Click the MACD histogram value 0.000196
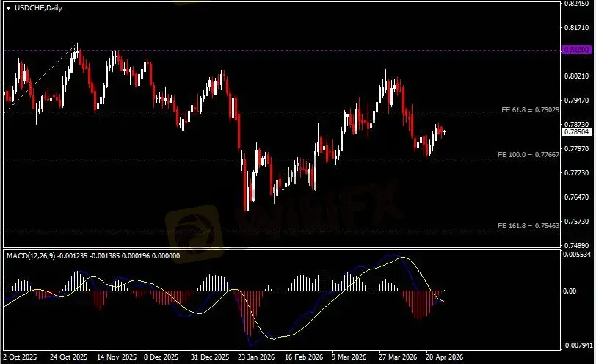The width and height of the screenshot is (596, 364). pyautogui.click(x=135, y=256)
